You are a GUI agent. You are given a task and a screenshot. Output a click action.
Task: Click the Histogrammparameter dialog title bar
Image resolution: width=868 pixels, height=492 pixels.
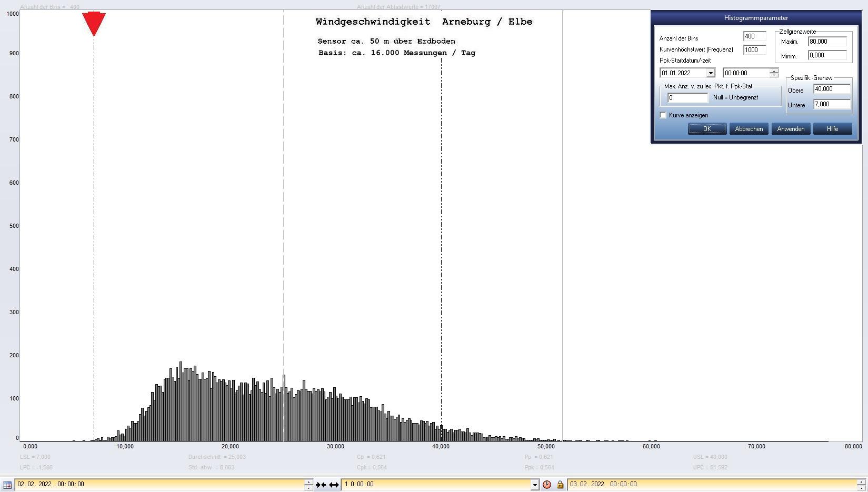pos(756,18)
